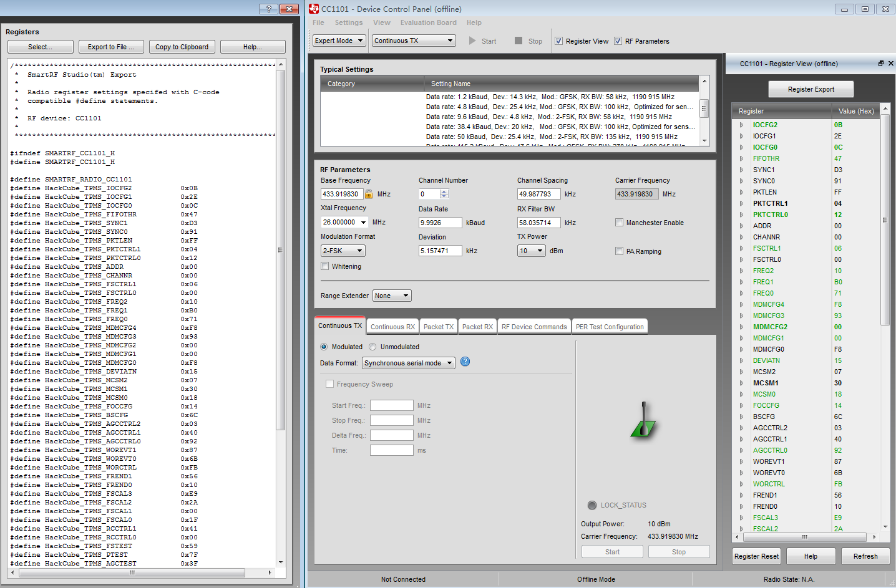
Task: Switch to the PER Test Configuration tab
Action: click(610, 327)
